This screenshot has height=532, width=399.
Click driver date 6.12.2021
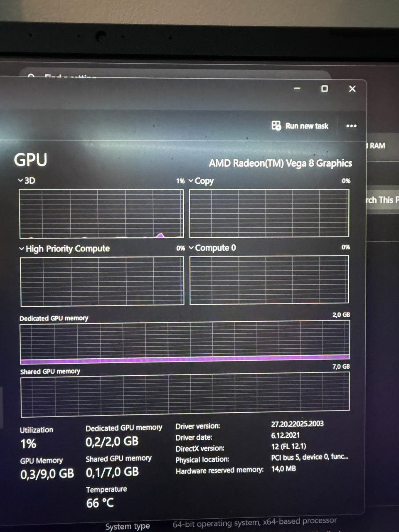coord(285,435)
